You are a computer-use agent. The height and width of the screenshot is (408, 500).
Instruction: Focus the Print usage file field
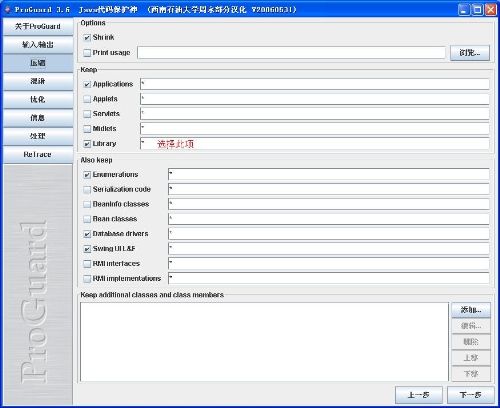click(x=291, y=53)
